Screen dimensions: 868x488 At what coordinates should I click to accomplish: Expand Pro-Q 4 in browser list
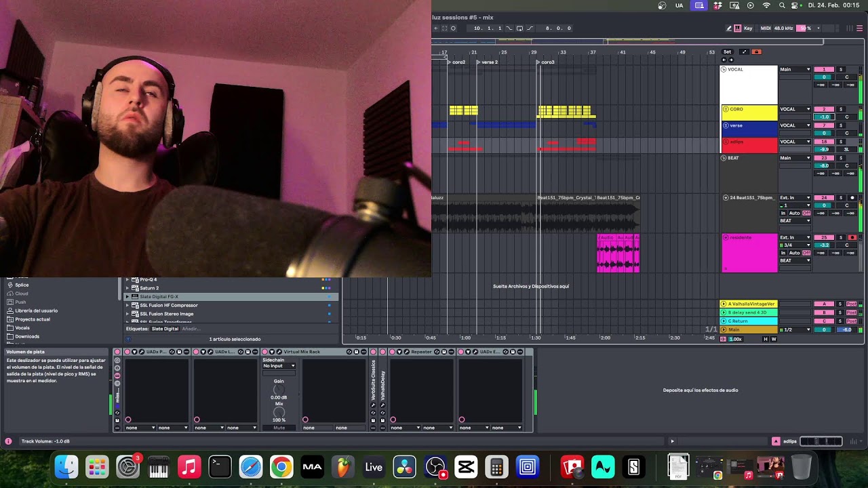(127, 279)
